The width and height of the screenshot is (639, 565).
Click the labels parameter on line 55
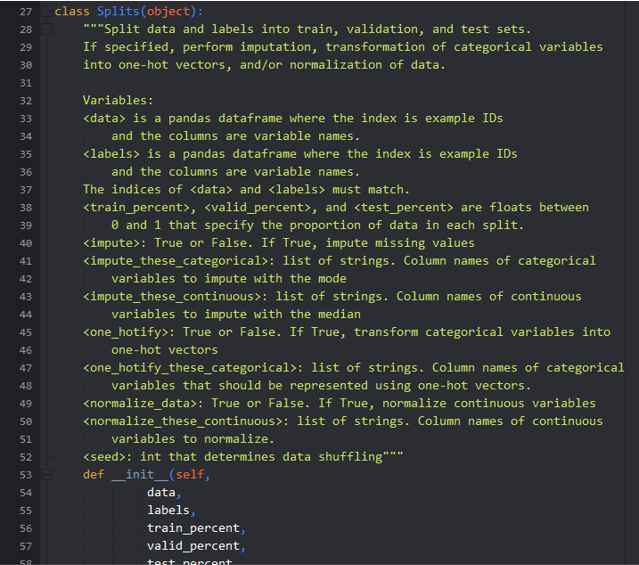point(168,510)
